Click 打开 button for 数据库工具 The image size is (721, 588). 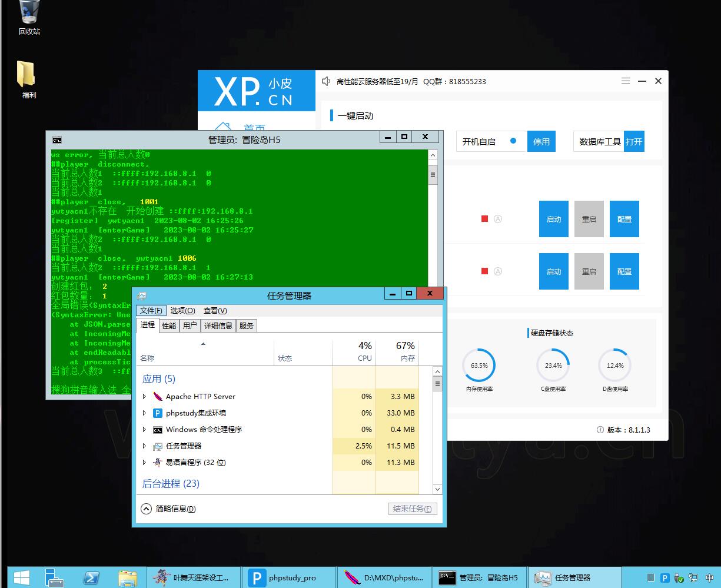[634, 141]
